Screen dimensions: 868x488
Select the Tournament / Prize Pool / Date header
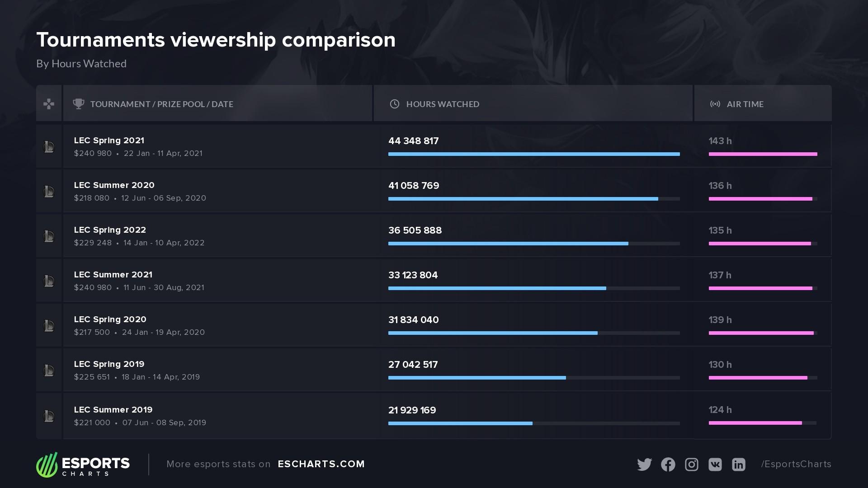click(x=161, y=104)
